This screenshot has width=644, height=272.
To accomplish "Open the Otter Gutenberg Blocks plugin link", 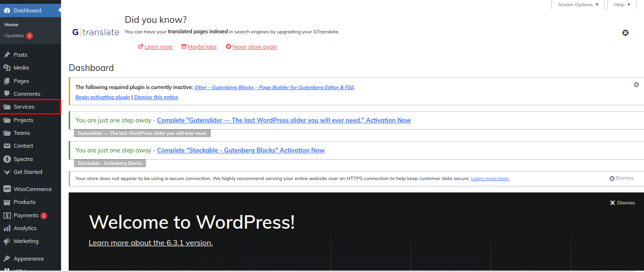I will [x=274, y=88].
